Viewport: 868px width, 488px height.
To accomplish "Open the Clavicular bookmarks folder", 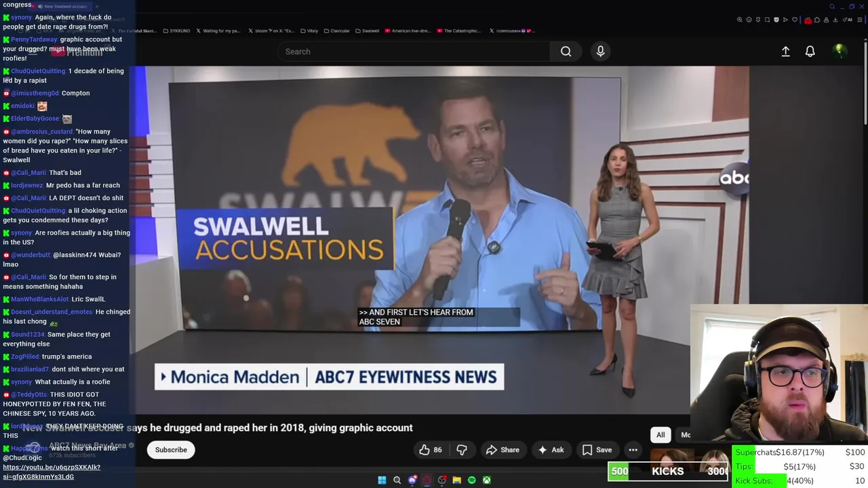I will click(x=336, y=30).
